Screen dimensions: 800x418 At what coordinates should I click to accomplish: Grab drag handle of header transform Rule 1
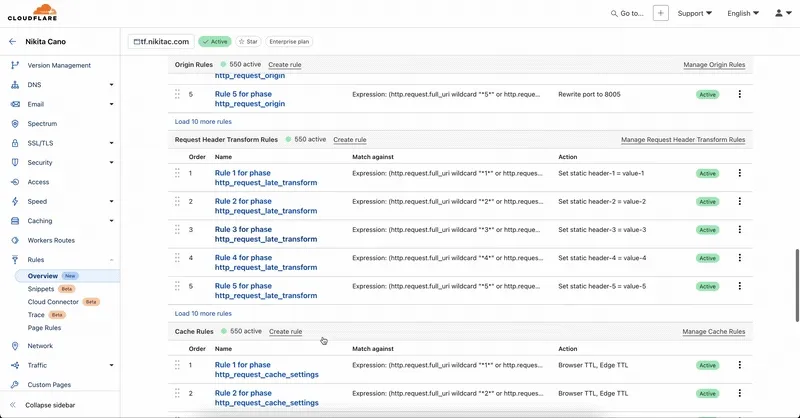(177, 174)
